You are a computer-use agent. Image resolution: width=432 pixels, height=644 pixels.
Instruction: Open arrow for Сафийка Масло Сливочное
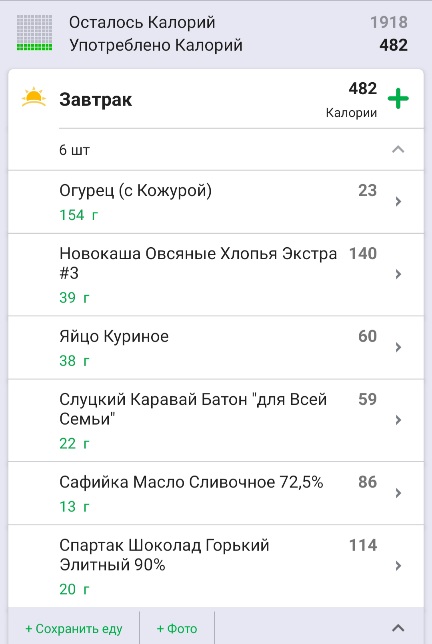tap(398, 492)
